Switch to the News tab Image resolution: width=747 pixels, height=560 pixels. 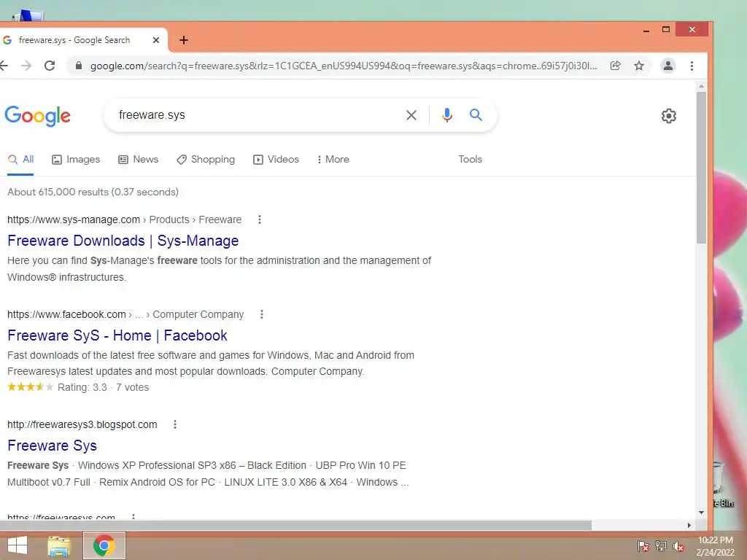click(138, 160)
